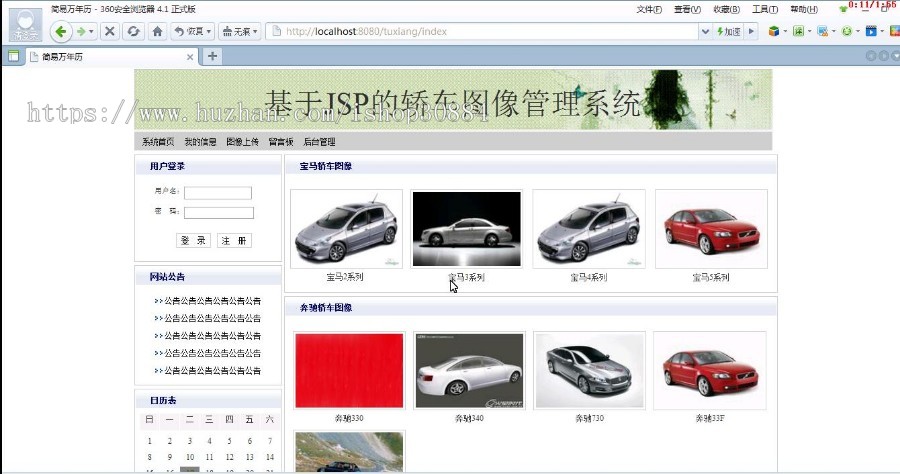Click the 注册 register button
Image resolution: width=900 pixels, height=474 pixels.
coord(234,240)
